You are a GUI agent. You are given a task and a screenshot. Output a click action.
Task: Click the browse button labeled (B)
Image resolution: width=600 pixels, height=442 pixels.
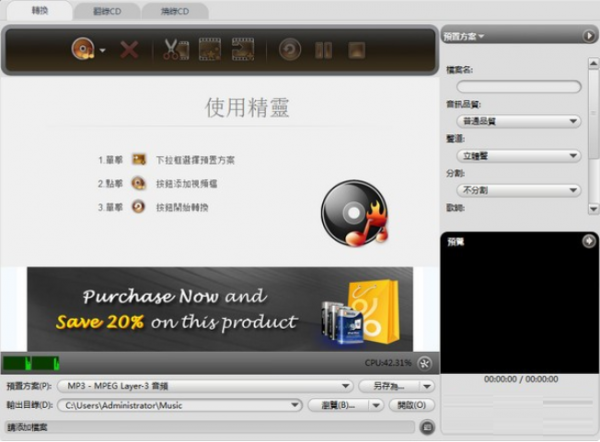(338, 405)
